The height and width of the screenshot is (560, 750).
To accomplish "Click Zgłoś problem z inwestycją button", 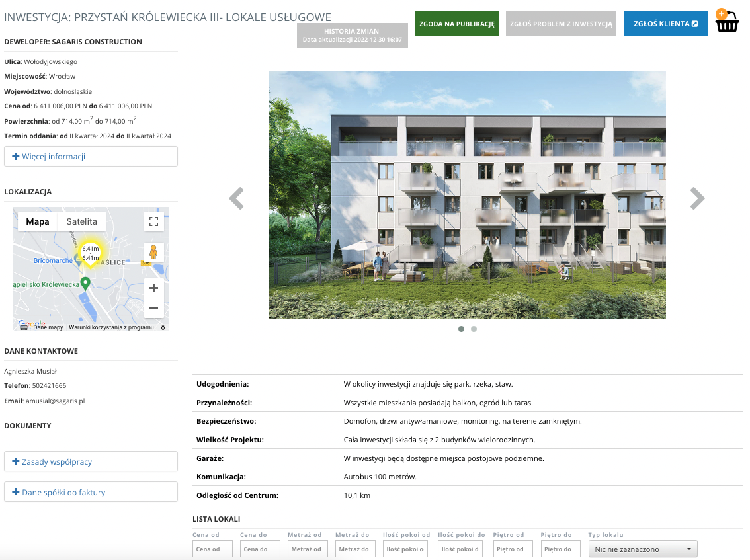I will 561,24.
